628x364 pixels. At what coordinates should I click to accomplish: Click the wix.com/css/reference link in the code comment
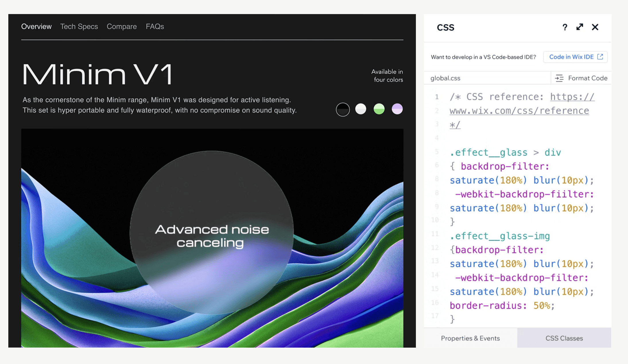[x=519, y=111]
